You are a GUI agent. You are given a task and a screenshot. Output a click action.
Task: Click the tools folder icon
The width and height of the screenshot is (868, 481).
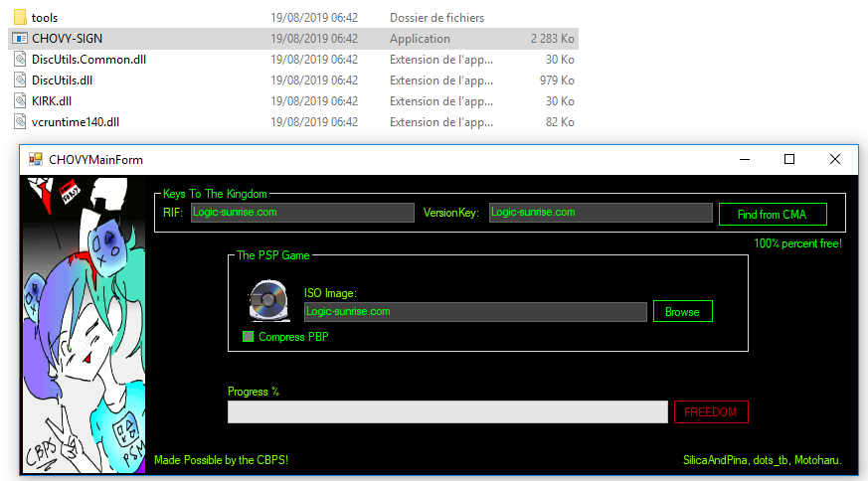(x=20, y=18)
